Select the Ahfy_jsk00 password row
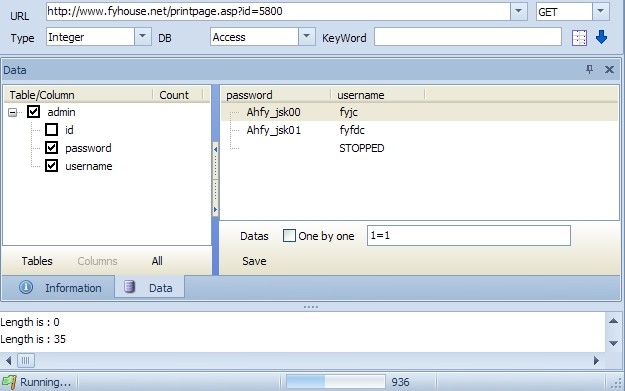Viewport: 625px width, 391px height. point(273,112)
